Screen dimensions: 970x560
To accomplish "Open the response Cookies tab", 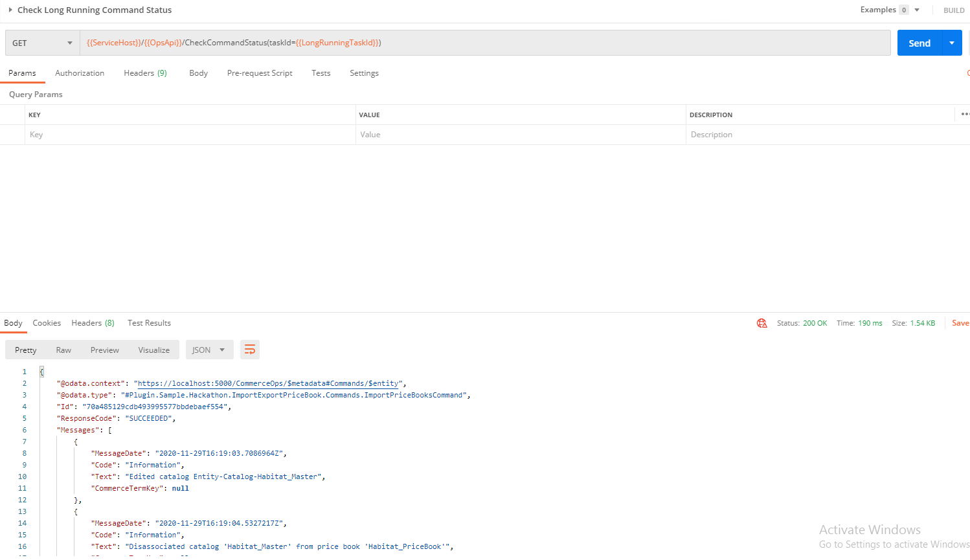I will 47,323.
